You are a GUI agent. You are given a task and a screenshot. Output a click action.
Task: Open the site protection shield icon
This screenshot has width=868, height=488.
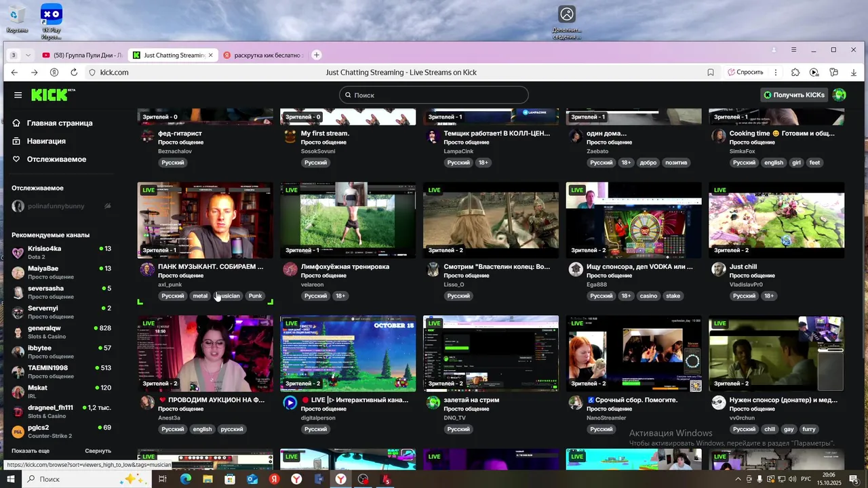click(92, 73)
